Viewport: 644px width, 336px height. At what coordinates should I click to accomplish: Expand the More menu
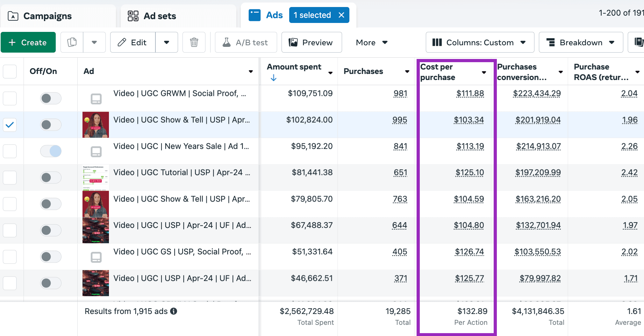[x=372, y=42]
